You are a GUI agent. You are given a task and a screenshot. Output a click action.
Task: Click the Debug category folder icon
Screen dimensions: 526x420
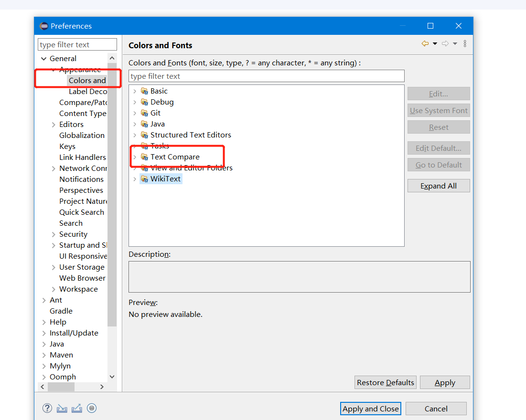pyautogui.click(x=145, y=102)
